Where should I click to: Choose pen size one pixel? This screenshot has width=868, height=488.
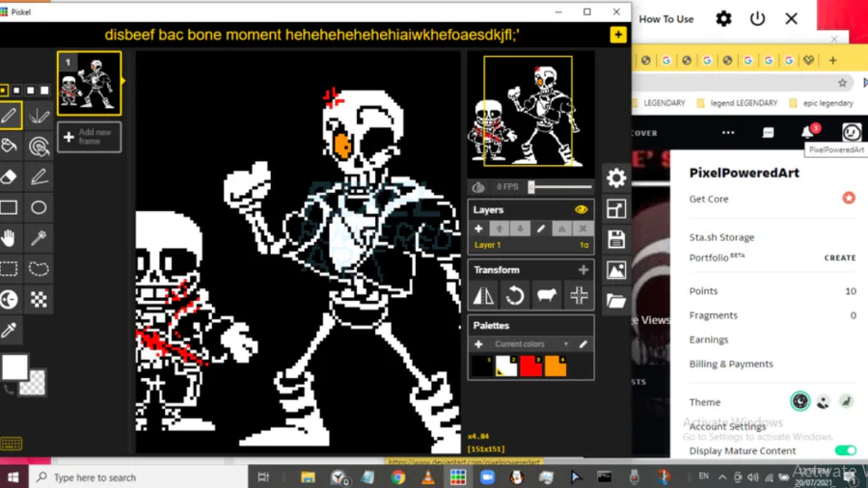click(3, 91)
